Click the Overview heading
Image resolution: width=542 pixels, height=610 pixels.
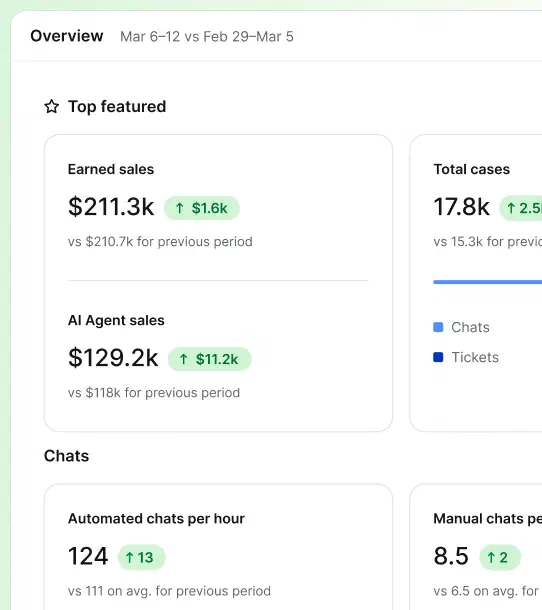click(67, 36)
